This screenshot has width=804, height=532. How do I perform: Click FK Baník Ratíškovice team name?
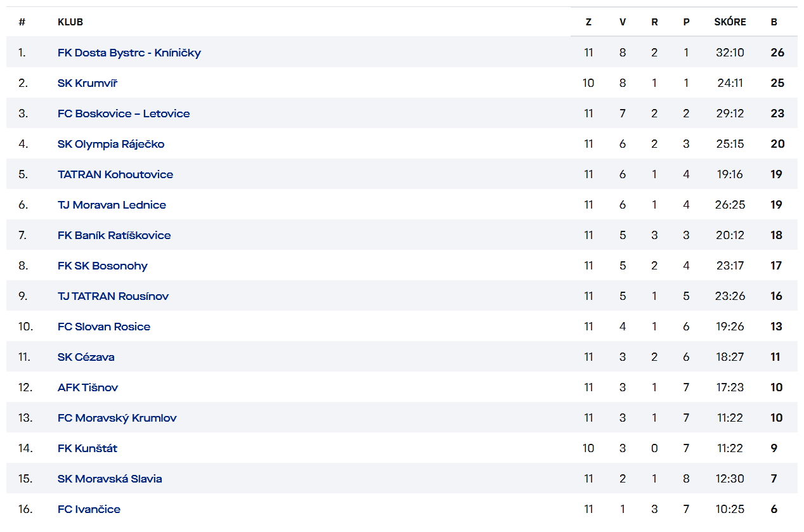[x=114, y=235]
